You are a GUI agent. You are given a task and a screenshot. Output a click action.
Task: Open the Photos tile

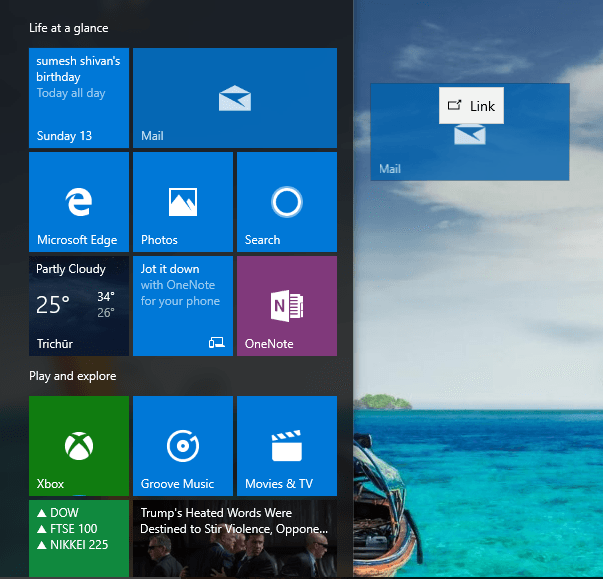tap(183, 202)
